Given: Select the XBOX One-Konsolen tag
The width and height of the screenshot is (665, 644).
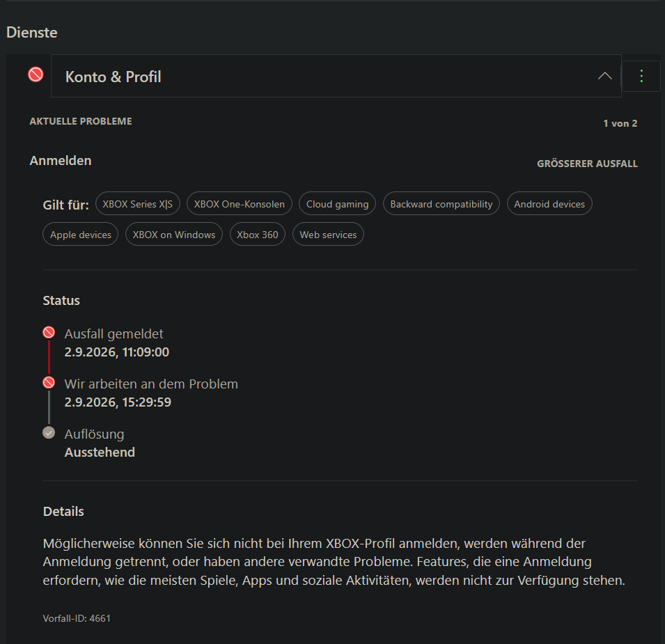Looking at the screenshot, I should pos(240,204).
